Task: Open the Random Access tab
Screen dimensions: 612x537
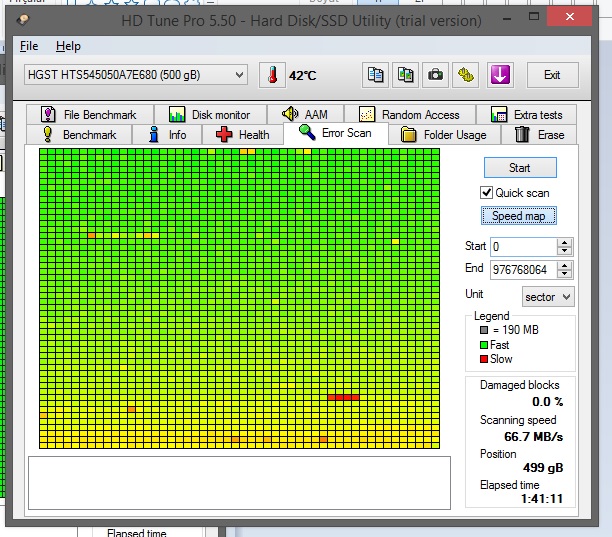Action: [x=410, y=115]
